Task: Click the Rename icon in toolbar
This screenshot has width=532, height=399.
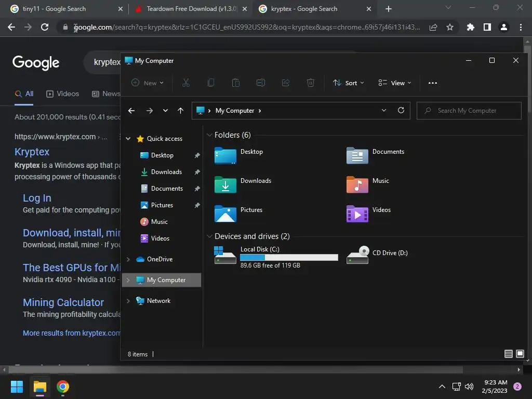Action: pyautogui.click(x=261, y=83)
